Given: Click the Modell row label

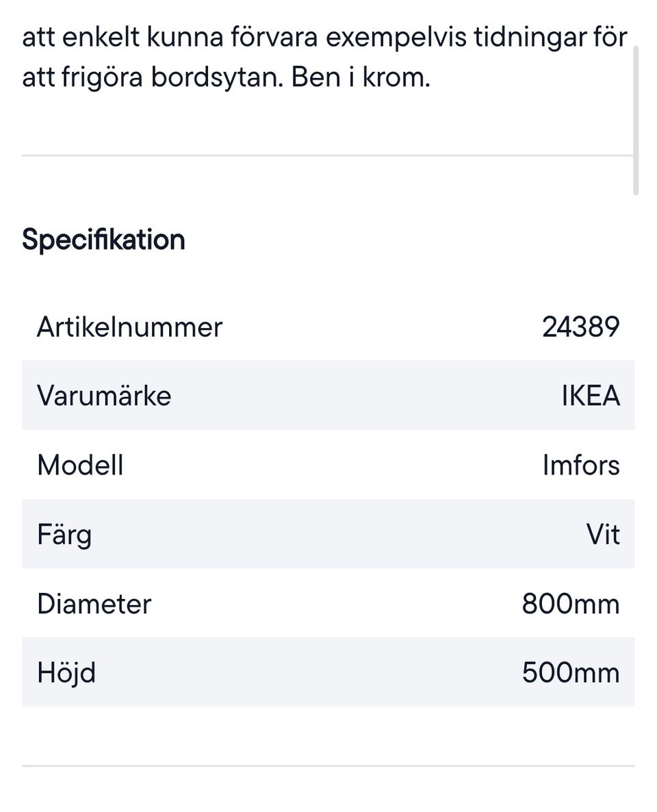Looking at the screenshot, I should [80, 465].
